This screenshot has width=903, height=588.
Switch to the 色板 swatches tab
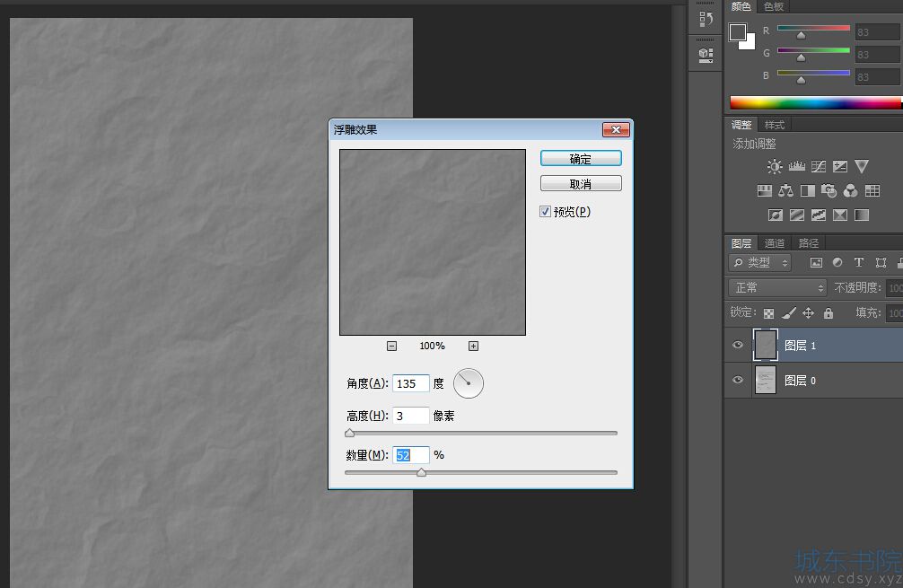coord(774,6)
